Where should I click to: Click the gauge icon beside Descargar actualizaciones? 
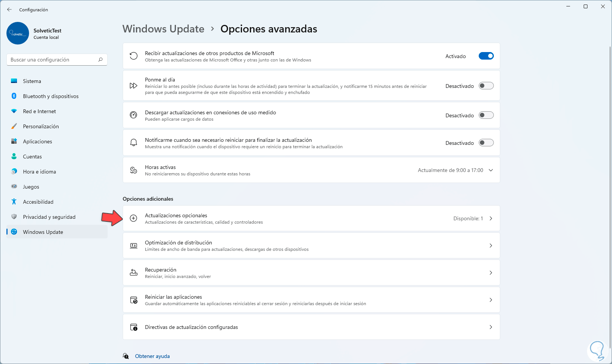133,115
